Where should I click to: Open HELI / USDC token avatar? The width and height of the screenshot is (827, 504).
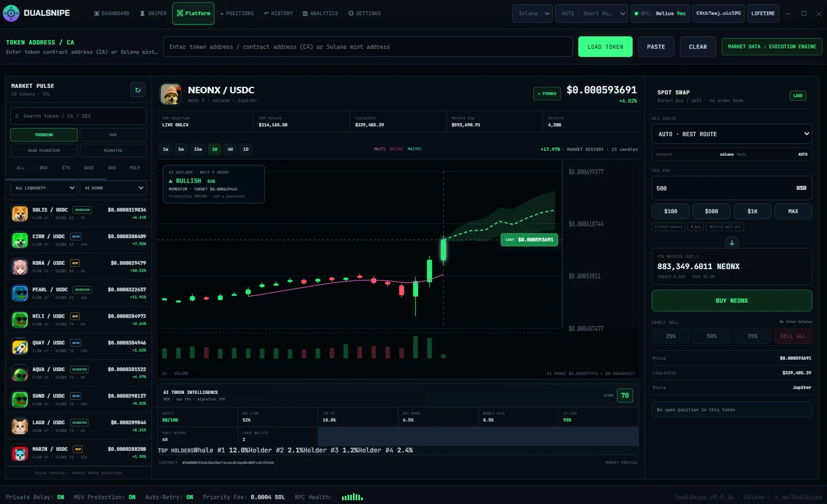pos(20,320)
